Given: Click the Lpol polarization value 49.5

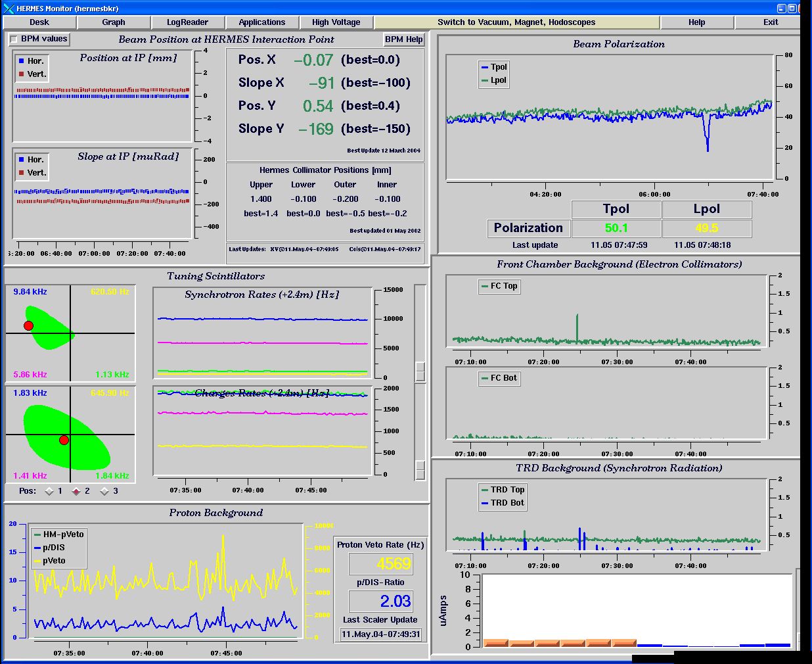Looking at the screenshot, I should 707,228.
